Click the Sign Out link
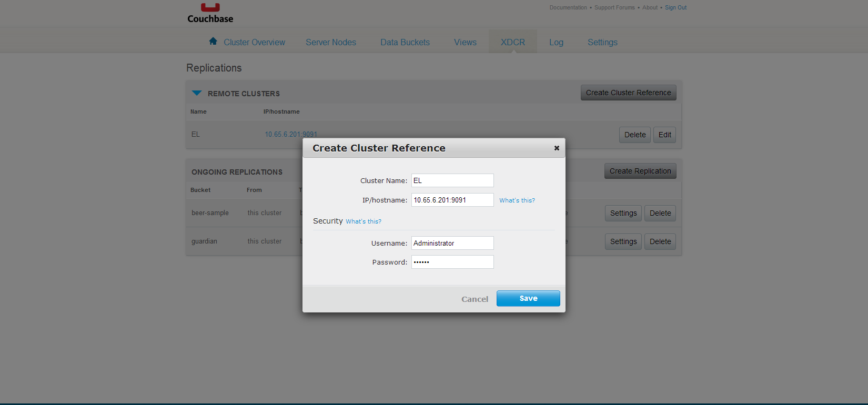This screenshot has width=868, height=405. pyautogui.click(x=675, y=7)
